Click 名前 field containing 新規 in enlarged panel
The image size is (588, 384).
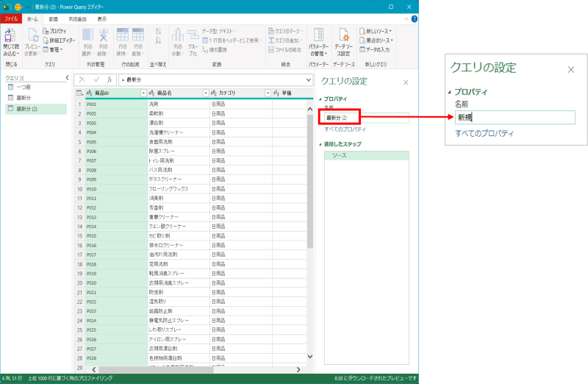tap(515, 118)
